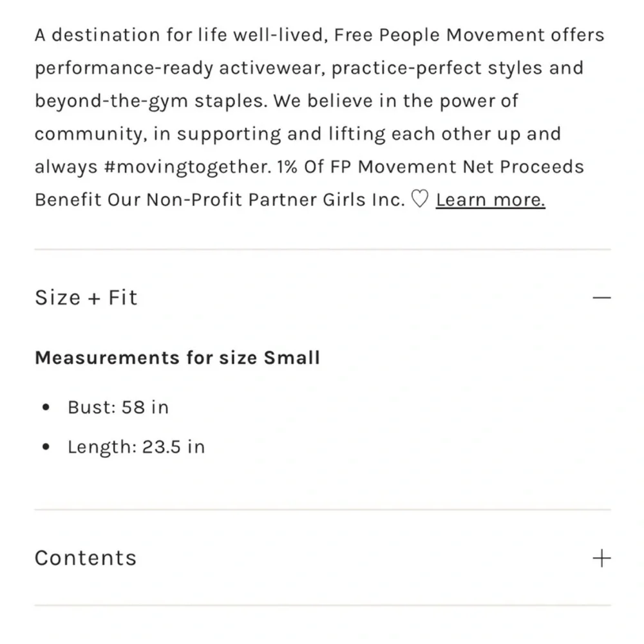Click the Measurements for size Small heading
This screenshot has height=644, width=644.
click(x=177, y=357)
